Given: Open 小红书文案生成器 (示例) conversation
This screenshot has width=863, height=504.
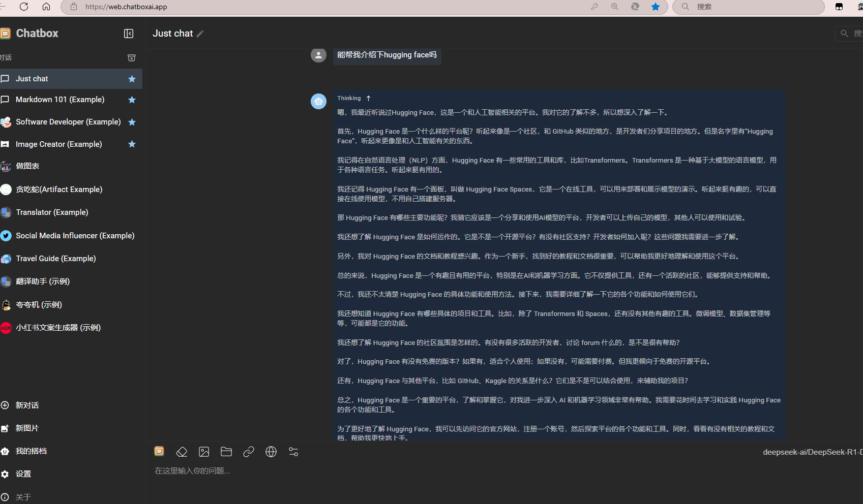Looking at the screenshot, I should 71,328.
